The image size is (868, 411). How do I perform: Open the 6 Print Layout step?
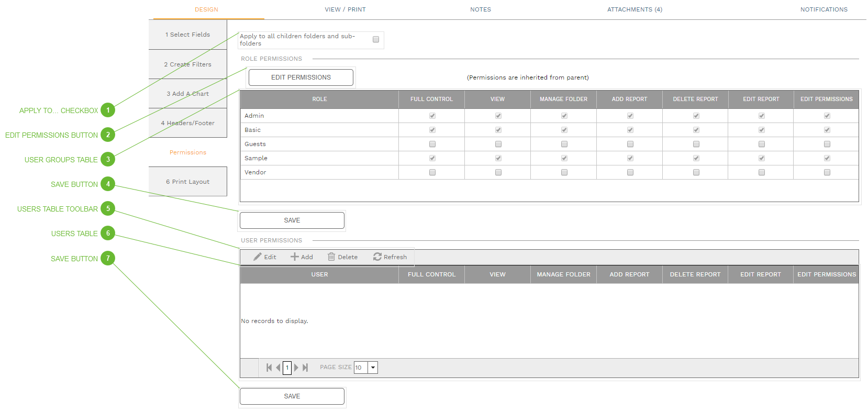click(x=188, y=182)
